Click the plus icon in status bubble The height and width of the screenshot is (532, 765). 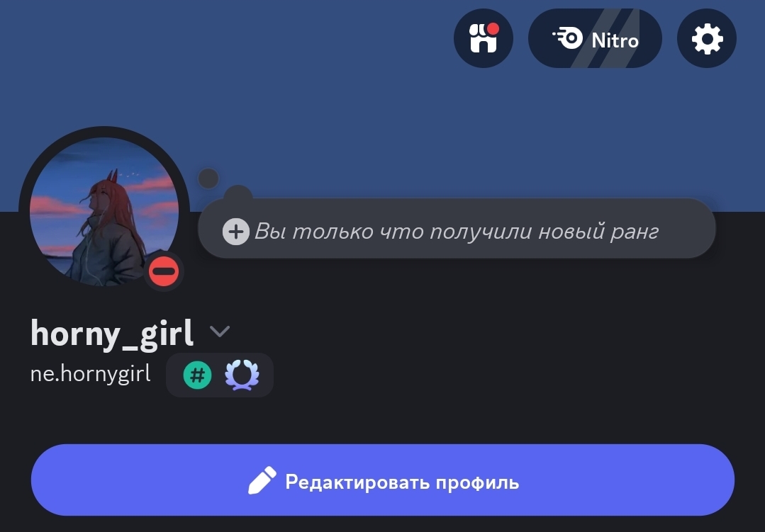pos(236,231)
